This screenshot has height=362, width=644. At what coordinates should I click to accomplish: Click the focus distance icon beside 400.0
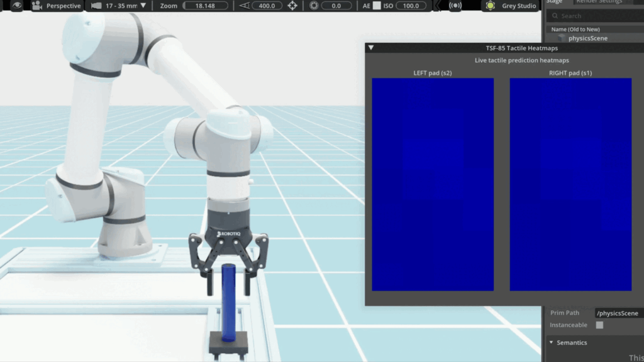coord(245,6)
